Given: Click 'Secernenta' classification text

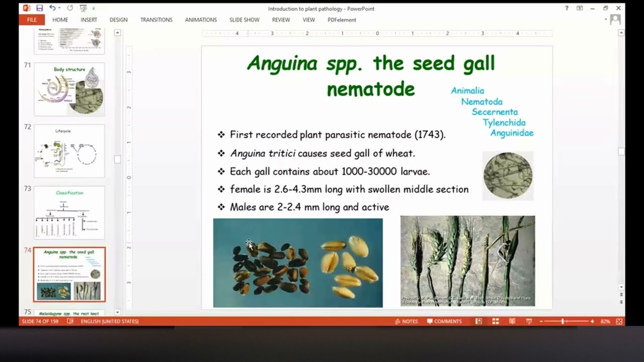Looking at the screenshot, I should click(x=495, y=112).
